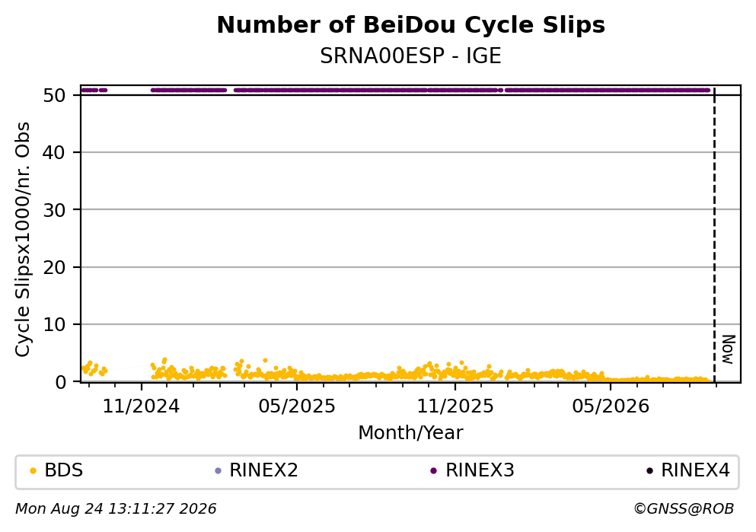This screenshot has width=756, height=532.
Task: Click the ©GNSS@ROB copyright text
Action: pyautogui.click(x=684, y=509)
